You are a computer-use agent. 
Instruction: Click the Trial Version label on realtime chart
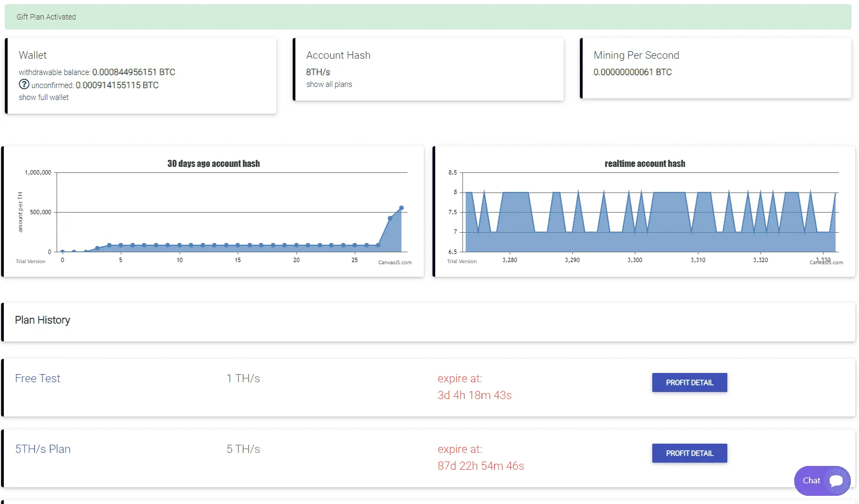click(x=462, y=262)
